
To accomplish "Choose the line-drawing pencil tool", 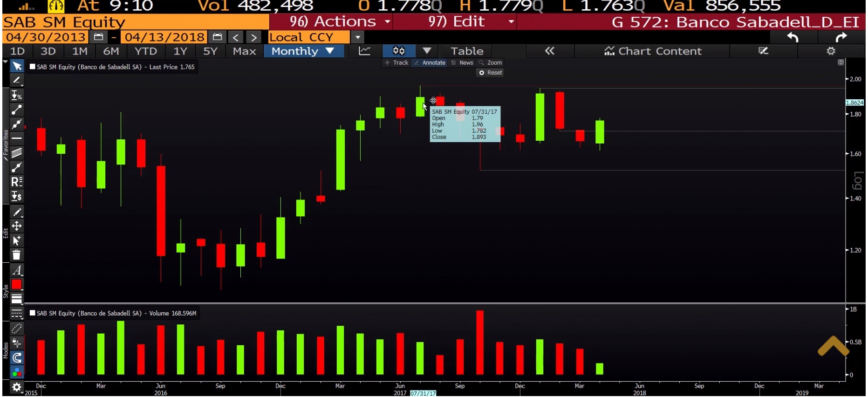I will (17, 81).
